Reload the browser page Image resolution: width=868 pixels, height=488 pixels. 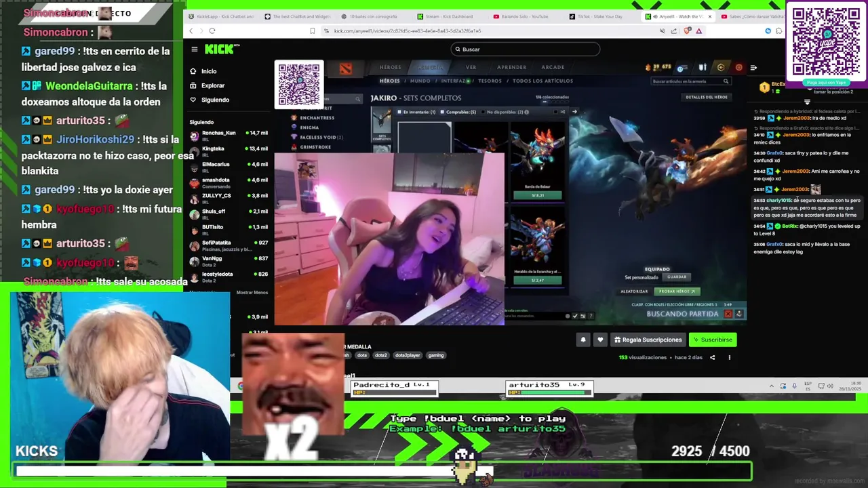point(212,30)
